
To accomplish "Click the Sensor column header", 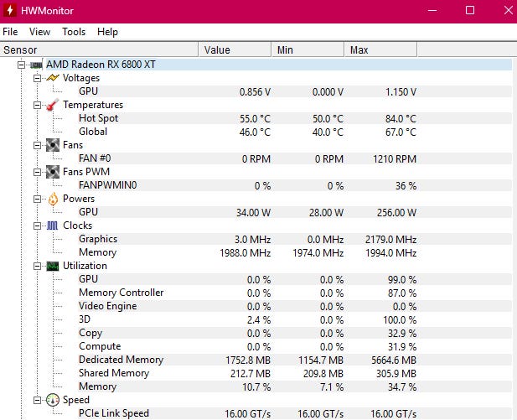I will click(99, 49).
